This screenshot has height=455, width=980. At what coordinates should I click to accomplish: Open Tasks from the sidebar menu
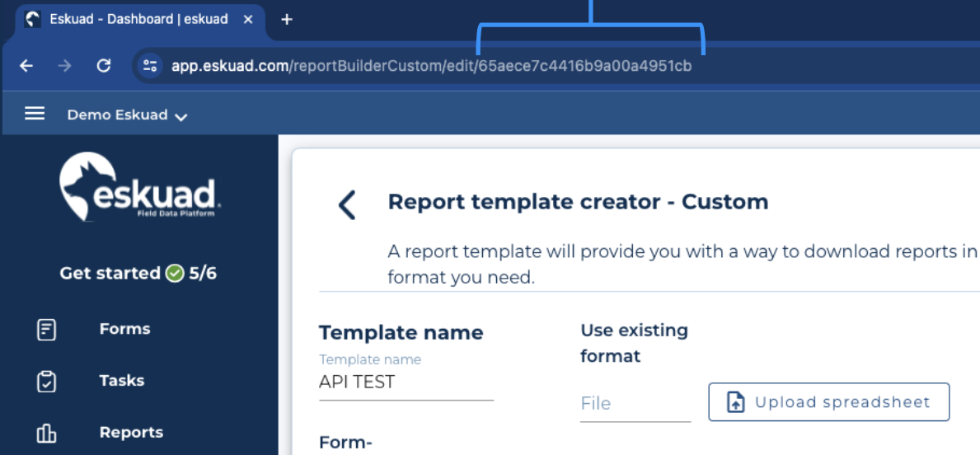(x=121, y=381)
